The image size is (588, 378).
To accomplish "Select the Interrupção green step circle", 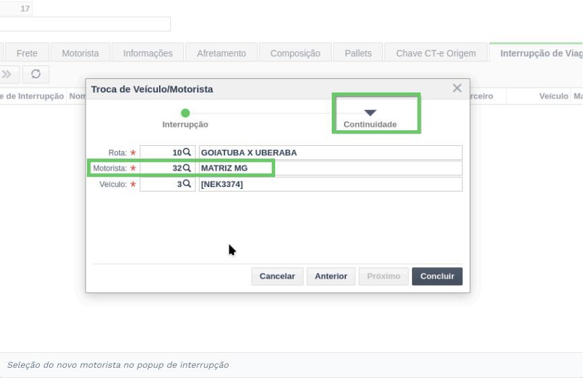I will coord(185,113).
